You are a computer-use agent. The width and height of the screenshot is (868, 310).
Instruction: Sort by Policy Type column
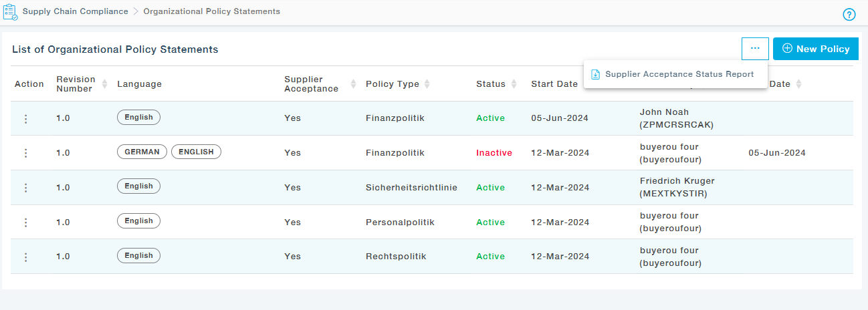coord(427,84)
